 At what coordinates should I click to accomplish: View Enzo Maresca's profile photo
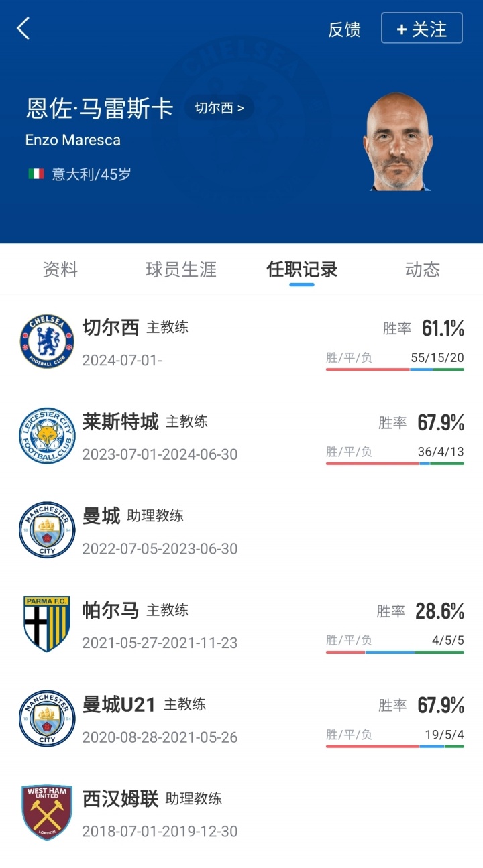pyautogui.click(x=397, y=142)
